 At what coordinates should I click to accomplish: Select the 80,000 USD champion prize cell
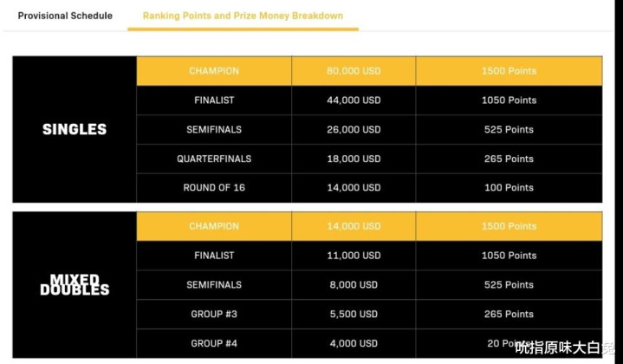354,71
